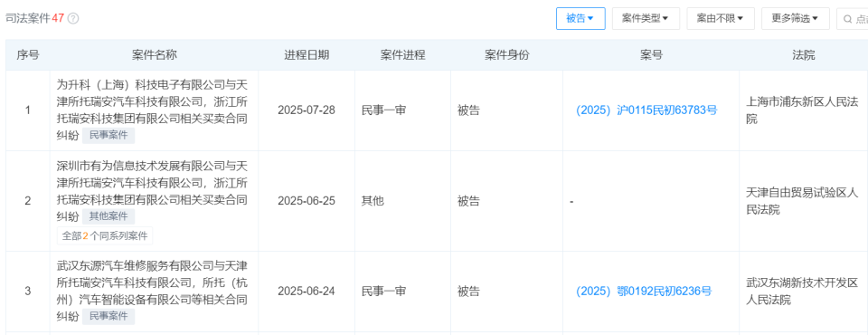Screen dimensions: 868x335
Task: Click the search magnifier icon
Action: tap(847, 19)
